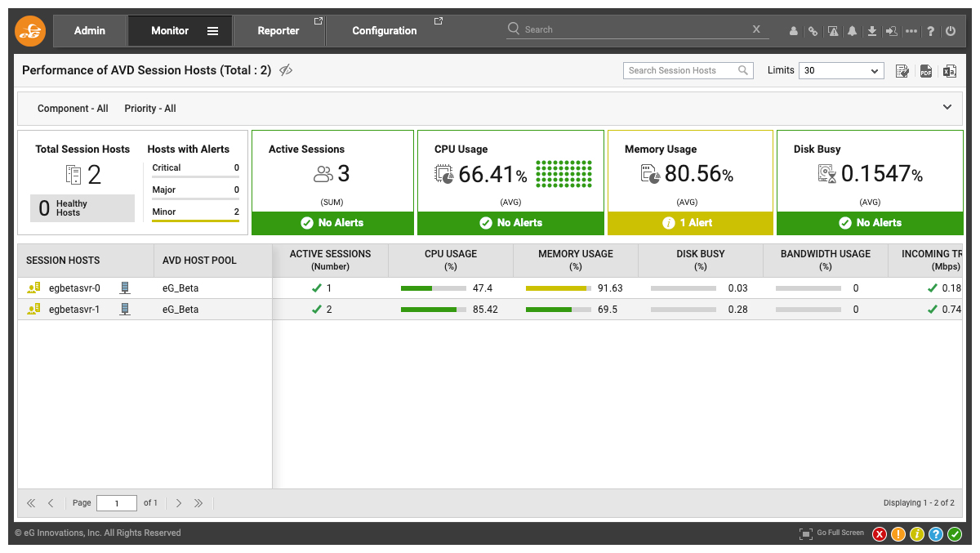The height and width of the screenshot is (553, 980).
Task: Click the orange major status icon
Action: (x=898, y=534)
